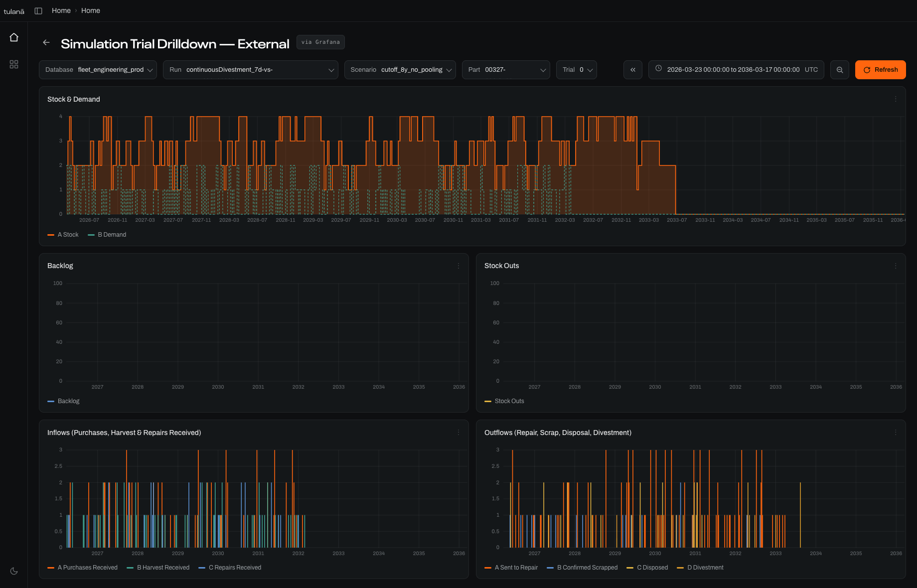Toggle D Divestment legend series
This screenshot has width=917, height=588.
point(700,568)
